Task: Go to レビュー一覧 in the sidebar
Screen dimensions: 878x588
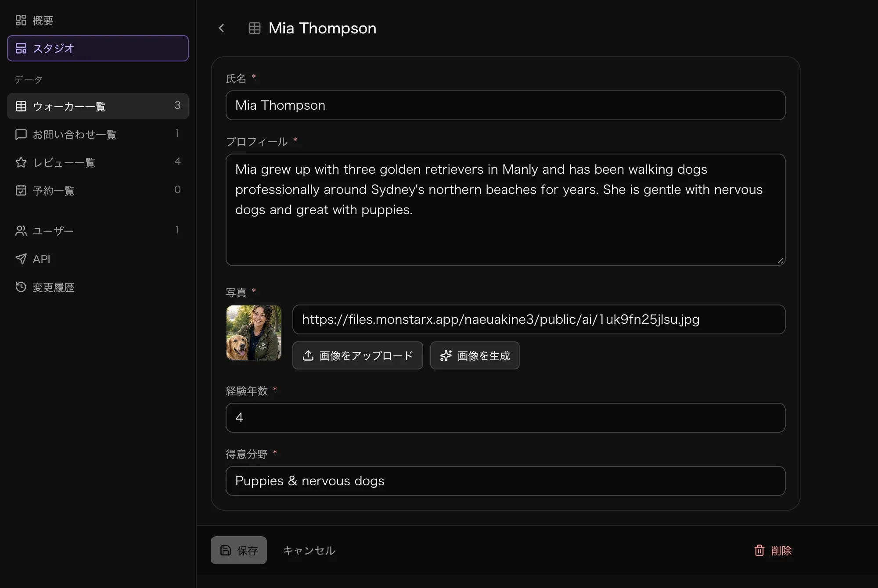Action: pyautogui.click(x=97, y=162)
